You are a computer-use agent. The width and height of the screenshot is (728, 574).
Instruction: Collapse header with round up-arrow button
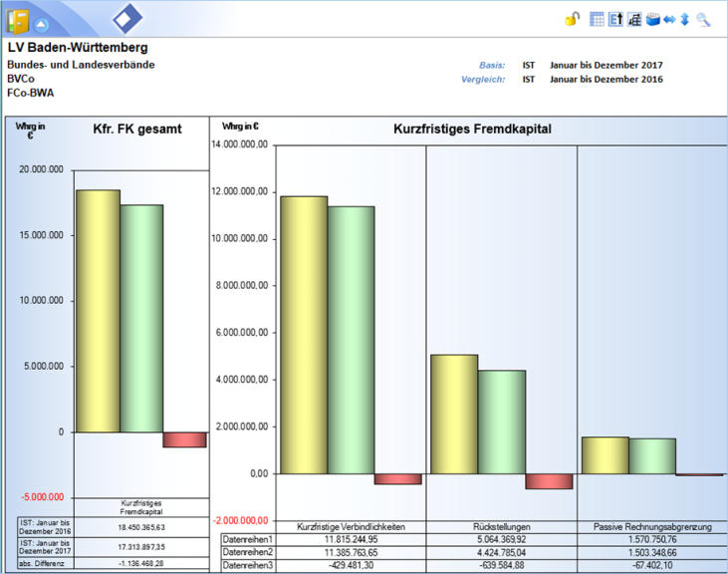pos(41,22)
